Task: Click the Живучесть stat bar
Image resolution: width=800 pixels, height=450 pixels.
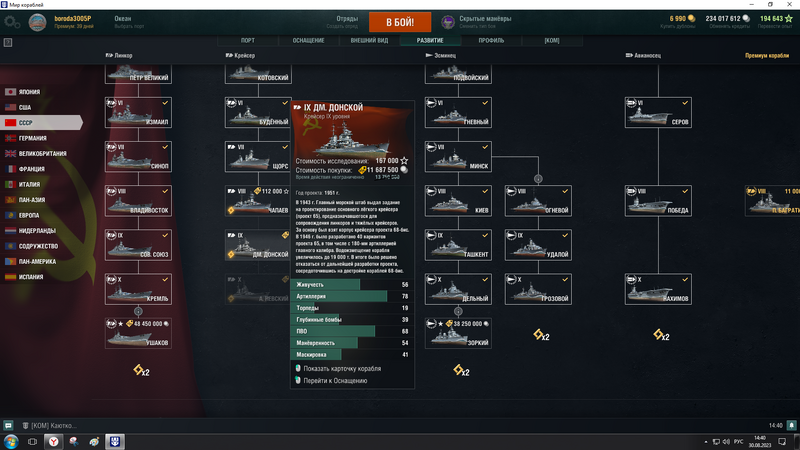Action: coord(352,285)
